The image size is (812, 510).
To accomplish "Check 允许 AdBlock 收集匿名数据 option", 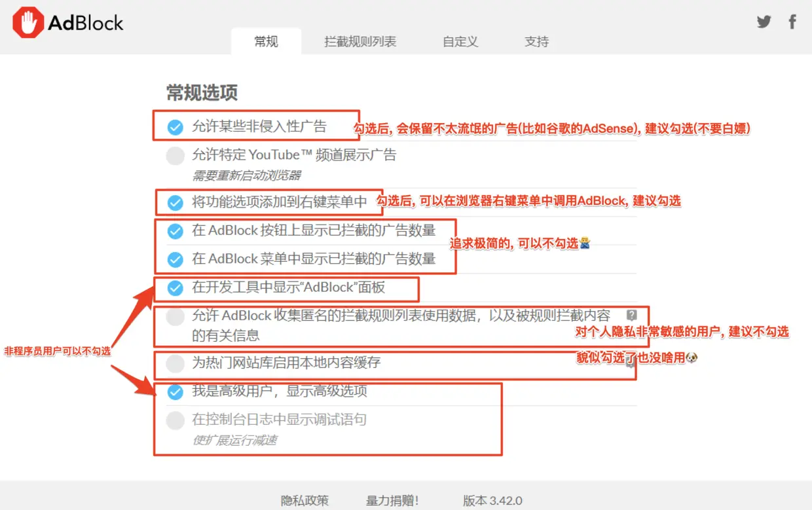I will pyautogui.click(x=175, y=318).
